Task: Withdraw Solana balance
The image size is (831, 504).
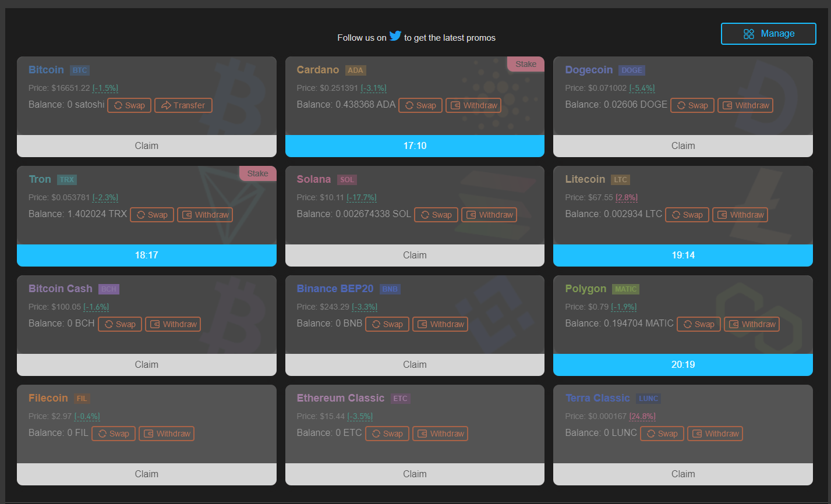Action: click(x=489, y=215)
